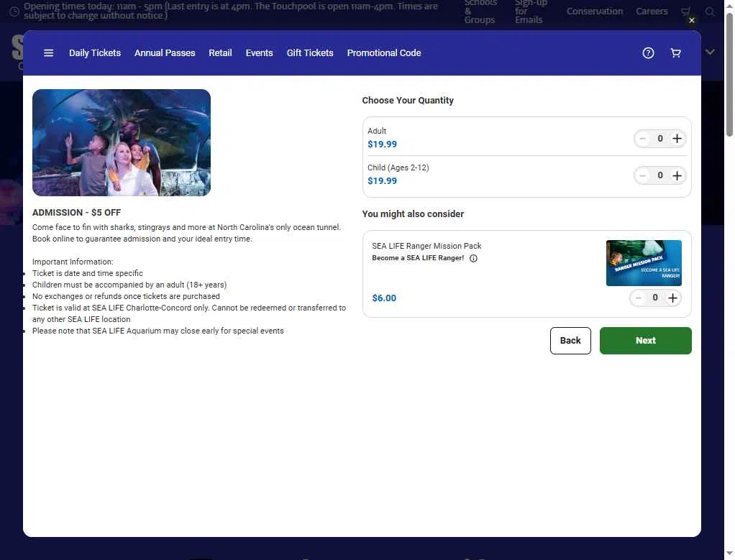Select Promotional Code tab
735x560 pixels.
pos(384,53)
